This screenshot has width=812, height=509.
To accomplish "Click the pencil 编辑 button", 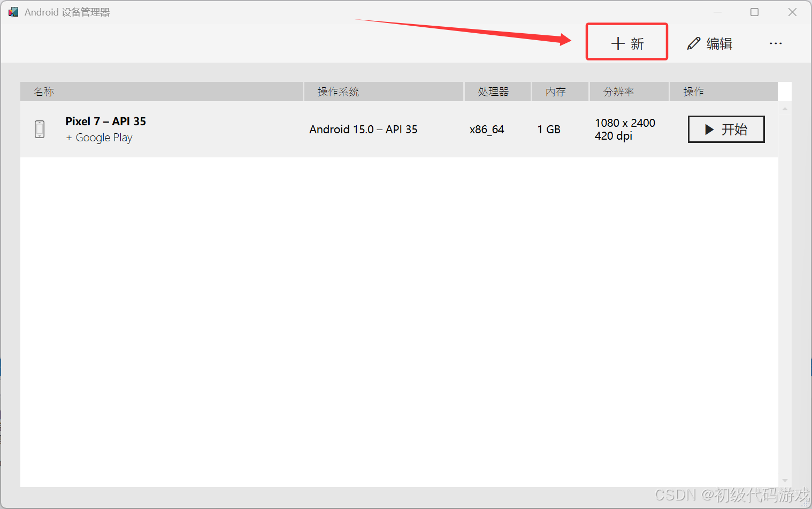I will click(710, 43).
